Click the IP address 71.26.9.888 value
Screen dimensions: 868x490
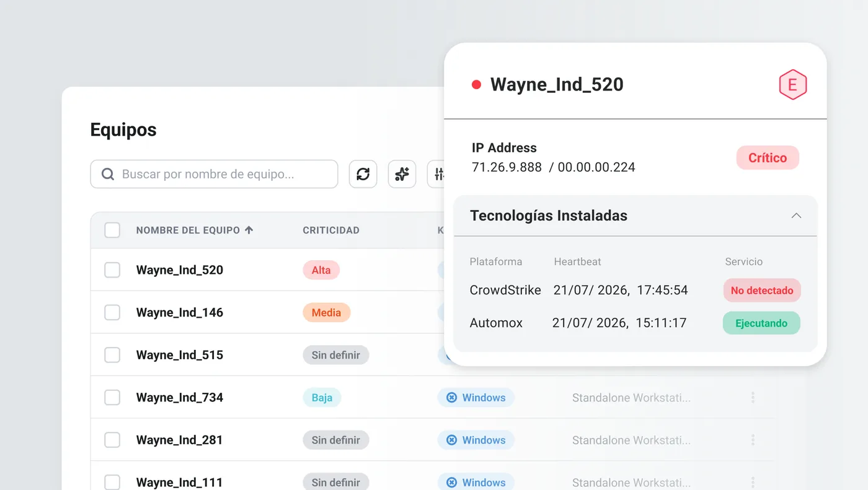(x=507, y=167)
